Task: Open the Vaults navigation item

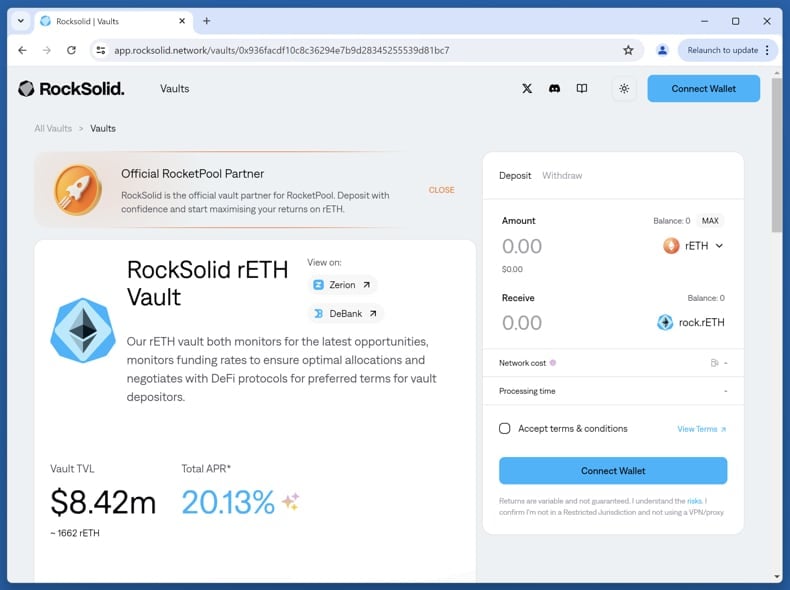Action: (174, 89)
